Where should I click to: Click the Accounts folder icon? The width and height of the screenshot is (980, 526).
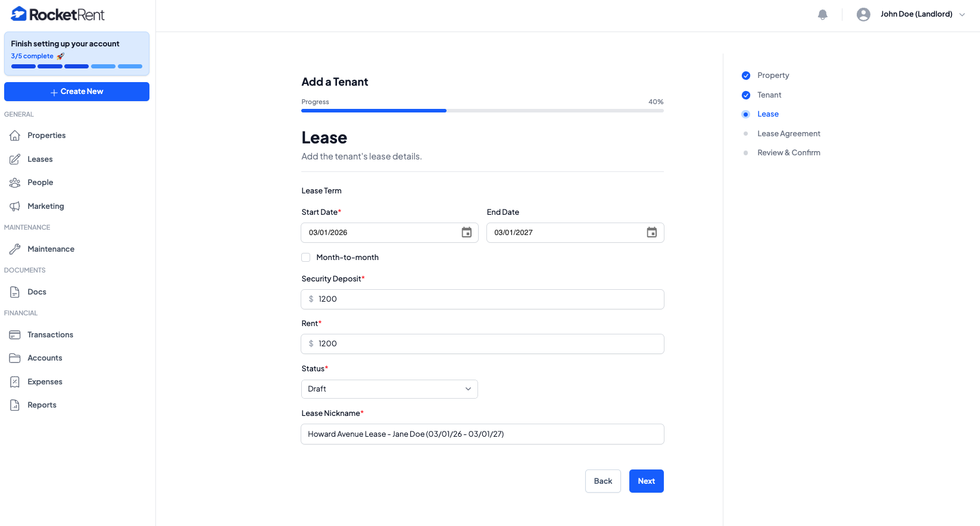tap(15, 358)
